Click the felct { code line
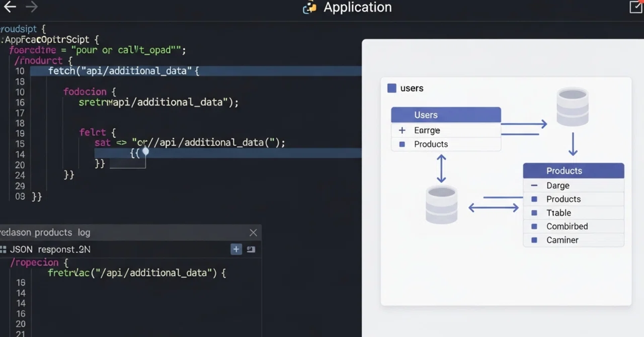The image size is (644, 337). point(98,132)
